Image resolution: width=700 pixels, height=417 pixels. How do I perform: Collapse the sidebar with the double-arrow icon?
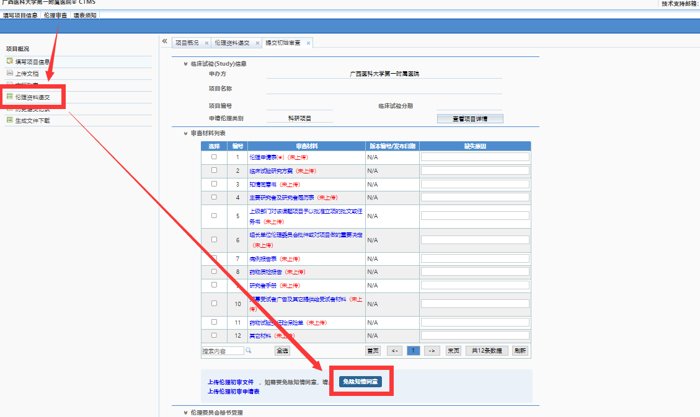(x=164, y=42)
